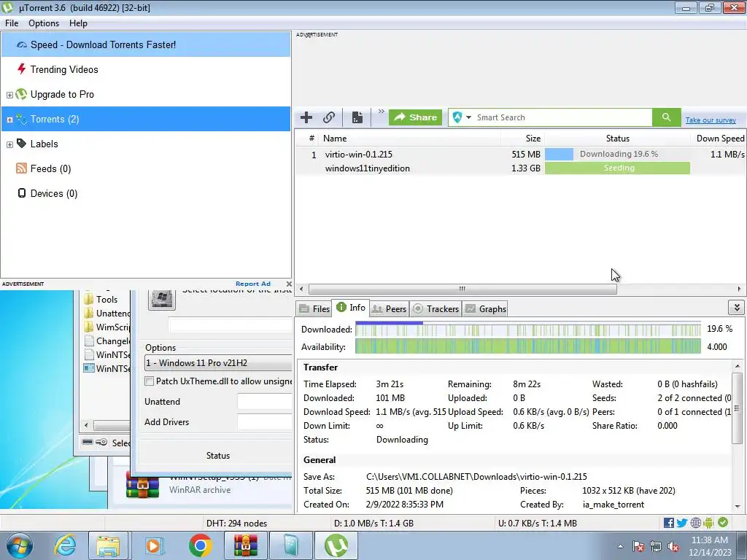This screenshot has width=747, height=560.
Task: Click the Add Torrent plus icon
Action: click(x=306, y=117)
